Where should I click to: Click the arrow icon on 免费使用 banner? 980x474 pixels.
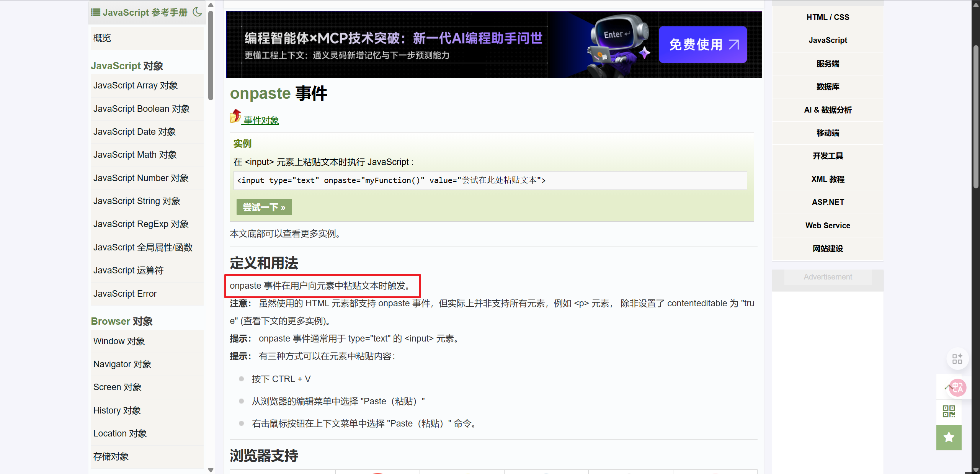point(734,45)
